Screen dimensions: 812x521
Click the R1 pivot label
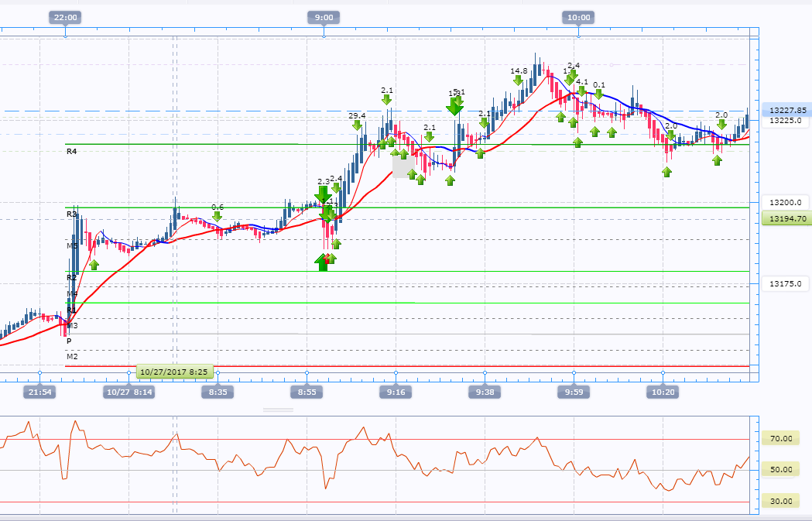click(x=71, y=310)
